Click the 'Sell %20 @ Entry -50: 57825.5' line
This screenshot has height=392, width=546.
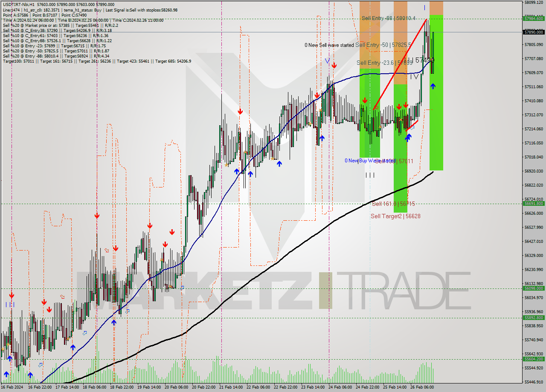point(56,51)
